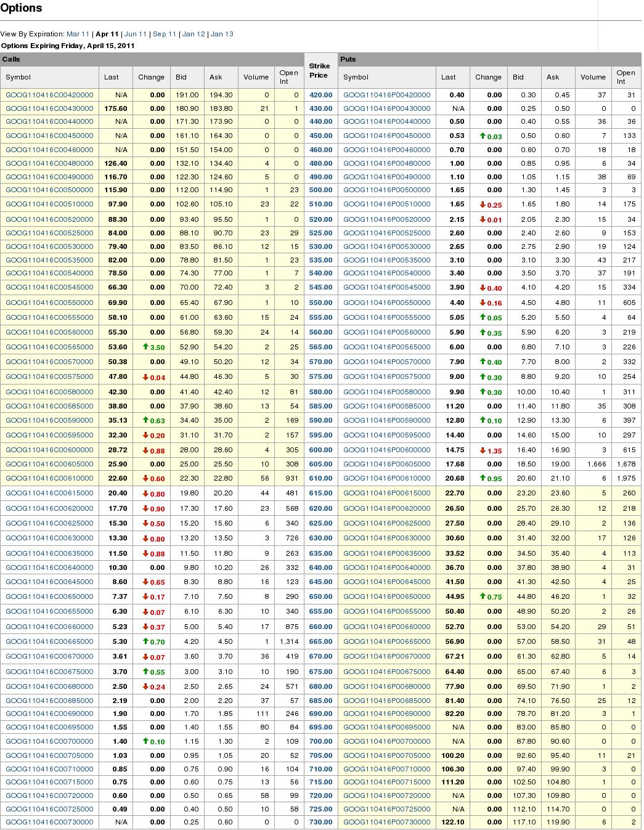Image resolution: width=644 pixels, height=830 pixels.
Task: Select the 640.00 strike price link
Action: coord(320,568)
